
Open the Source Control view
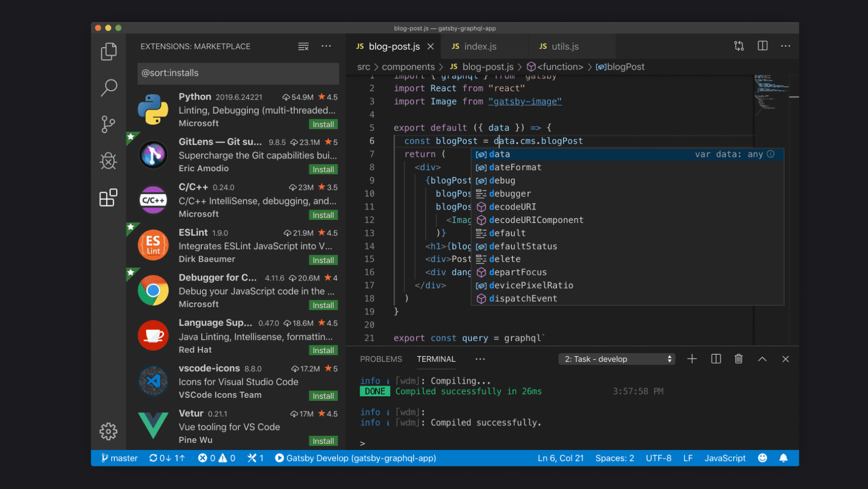tap(108, 124)
